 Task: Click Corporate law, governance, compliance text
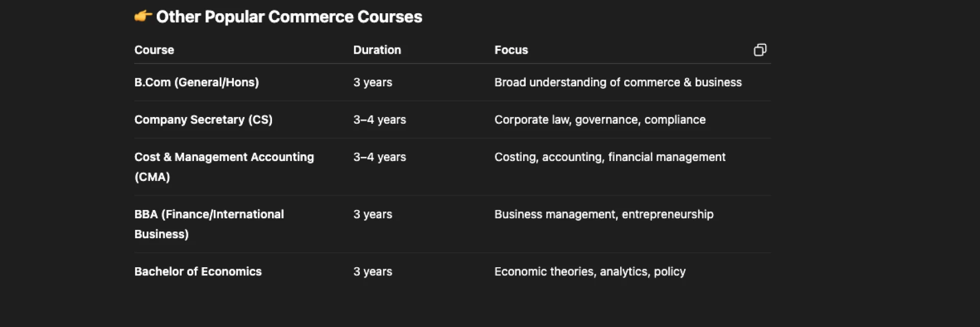pos(600,120)
